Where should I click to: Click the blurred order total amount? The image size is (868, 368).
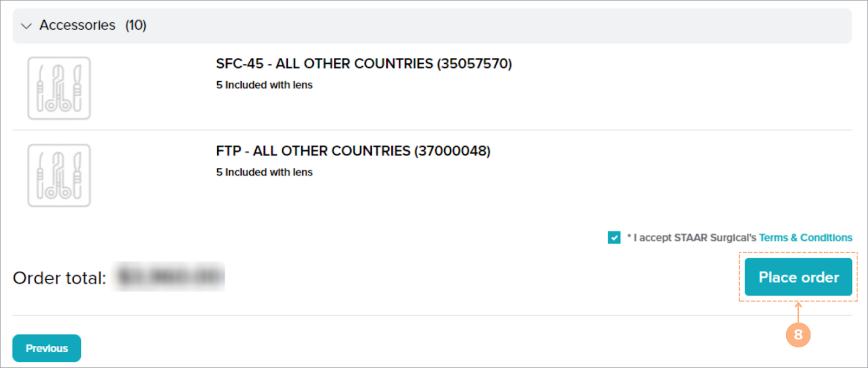(x=169, y=277)
